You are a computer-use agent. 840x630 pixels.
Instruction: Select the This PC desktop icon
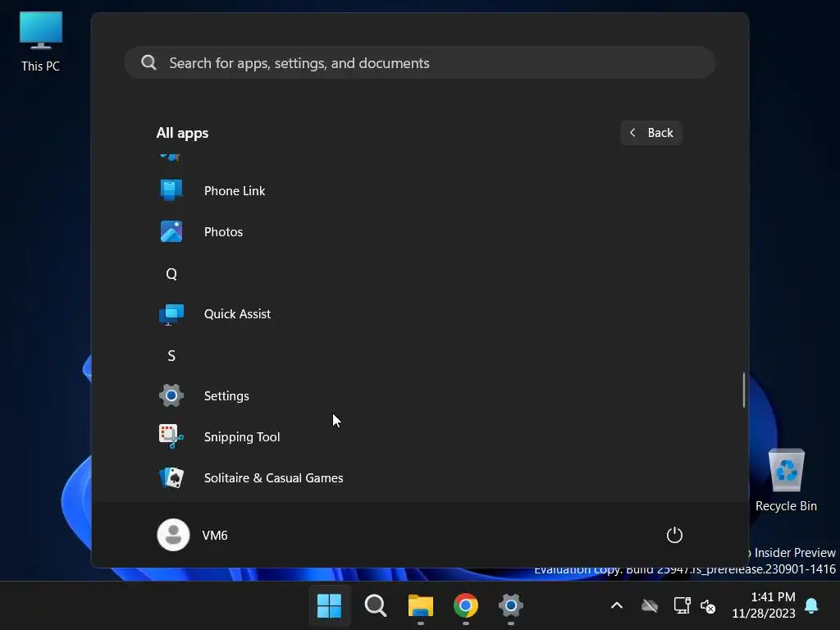(x=41, y=42)
